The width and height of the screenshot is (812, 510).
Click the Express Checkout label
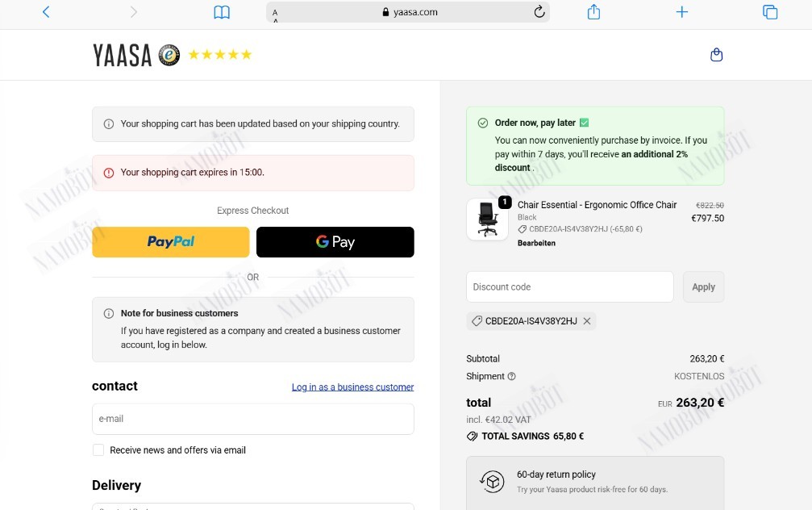point(252,211)
